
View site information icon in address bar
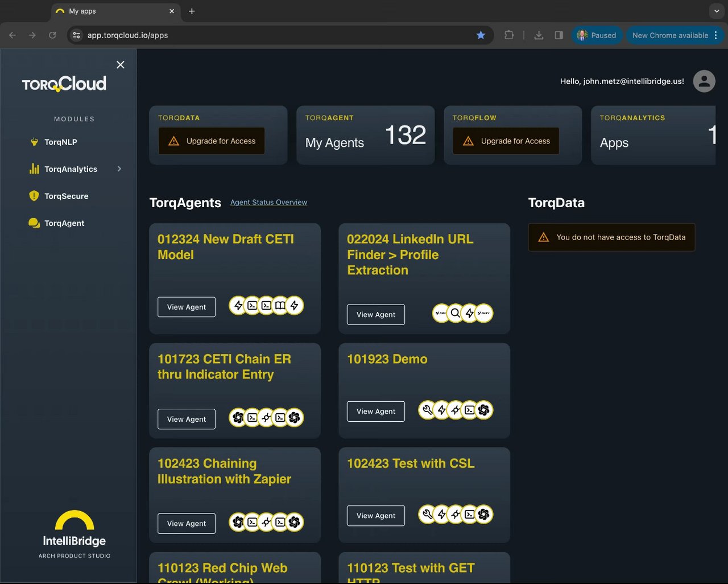tap(76, 35)
